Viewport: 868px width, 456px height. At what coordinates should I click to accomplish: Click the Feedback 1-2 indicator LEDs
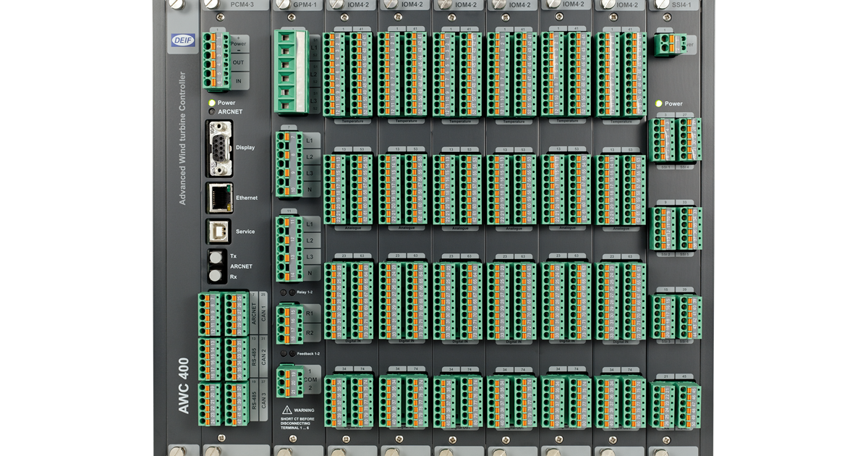click(x=288, y=353)
